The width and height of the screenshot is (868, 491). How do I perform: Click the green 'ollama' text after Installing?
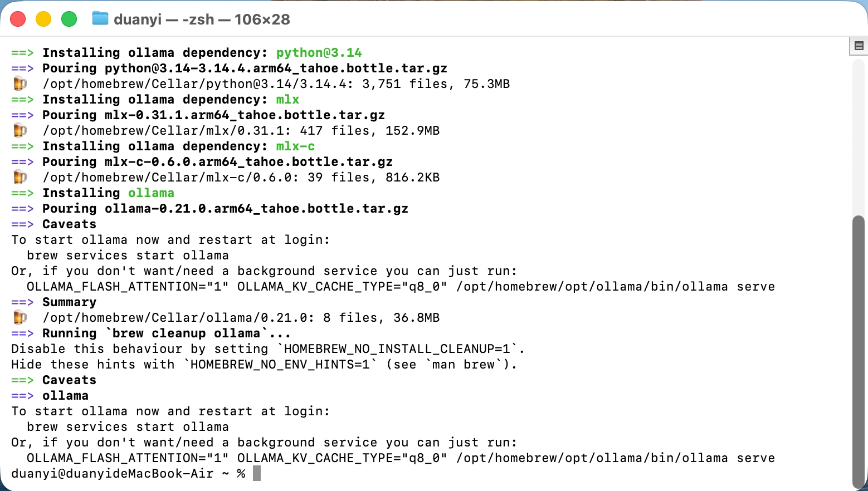(151, 193)
